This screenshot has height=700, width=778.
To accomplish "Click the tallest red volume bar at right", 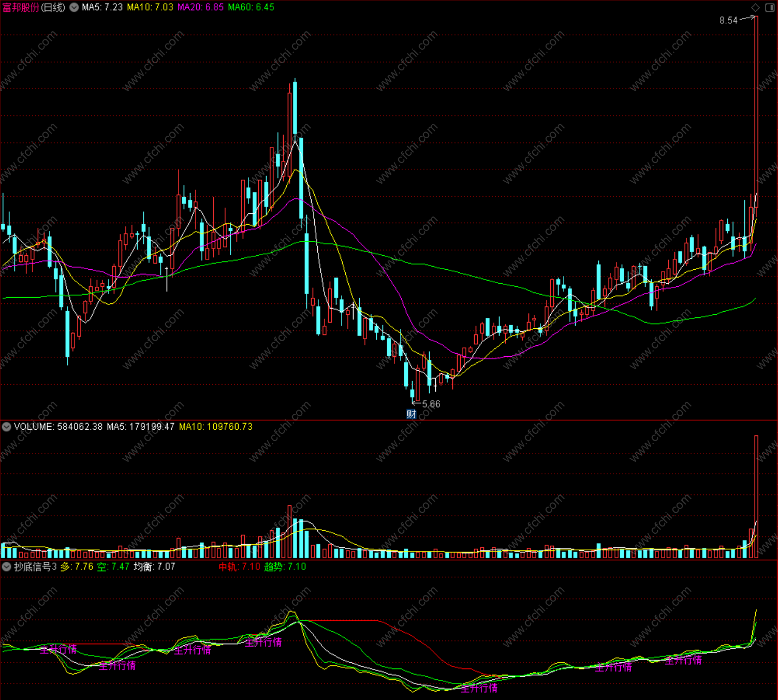I will 756,497.
